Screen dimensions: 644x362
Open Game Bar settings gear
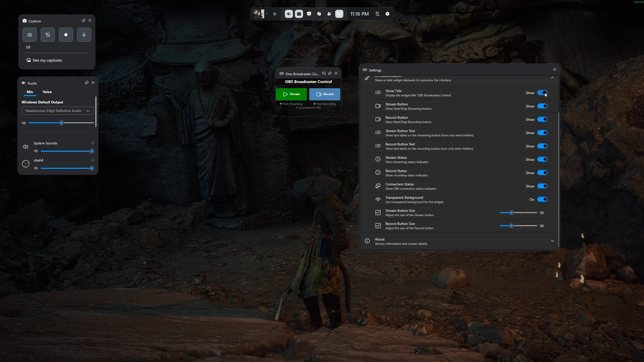[387, 14]
